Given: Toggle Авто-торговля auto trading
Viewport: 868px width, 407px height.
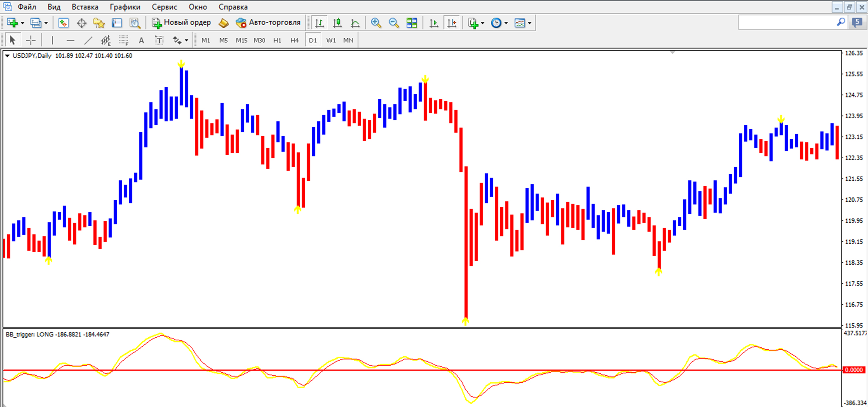Looking at the screenshot, I should click(x=268, y=23).
